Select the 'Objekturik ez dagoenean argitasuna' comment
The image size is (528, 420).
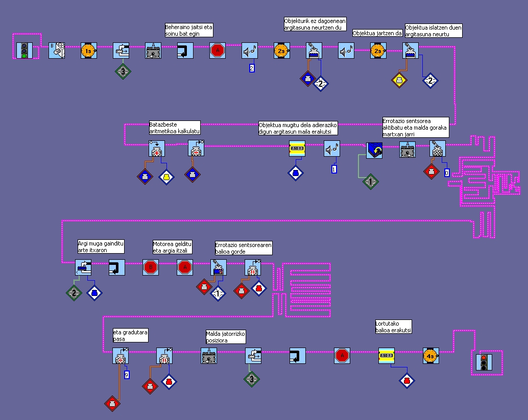[x=315, y=24]
